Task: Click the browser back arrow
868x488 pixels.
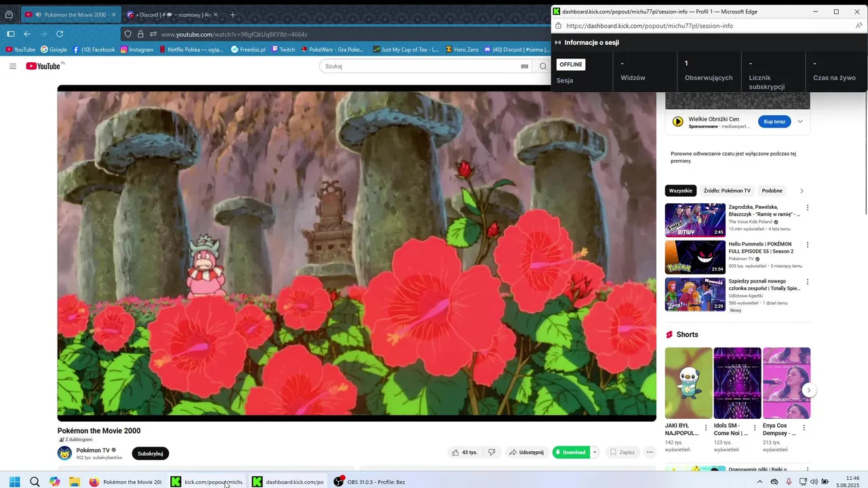Action: pos(27,34)
